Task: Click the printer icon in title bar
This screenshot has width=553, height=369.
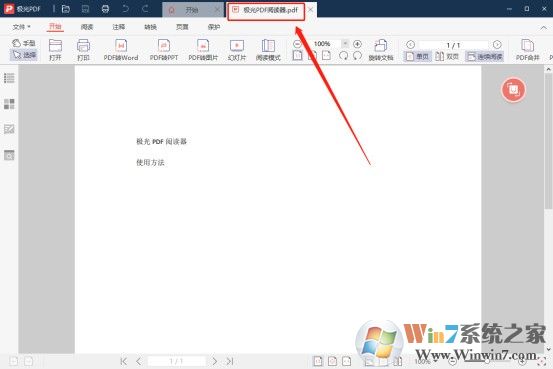Action: tap(105, 9)
